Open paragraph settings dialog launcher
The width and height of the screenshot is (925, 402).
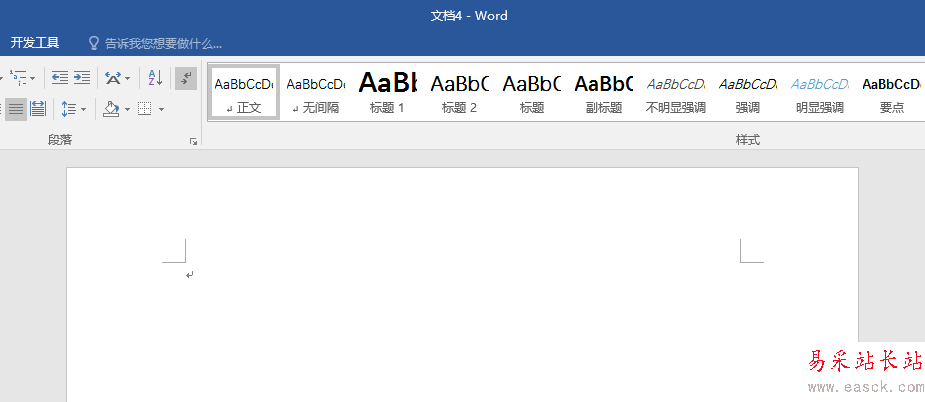tap(193, 142)
